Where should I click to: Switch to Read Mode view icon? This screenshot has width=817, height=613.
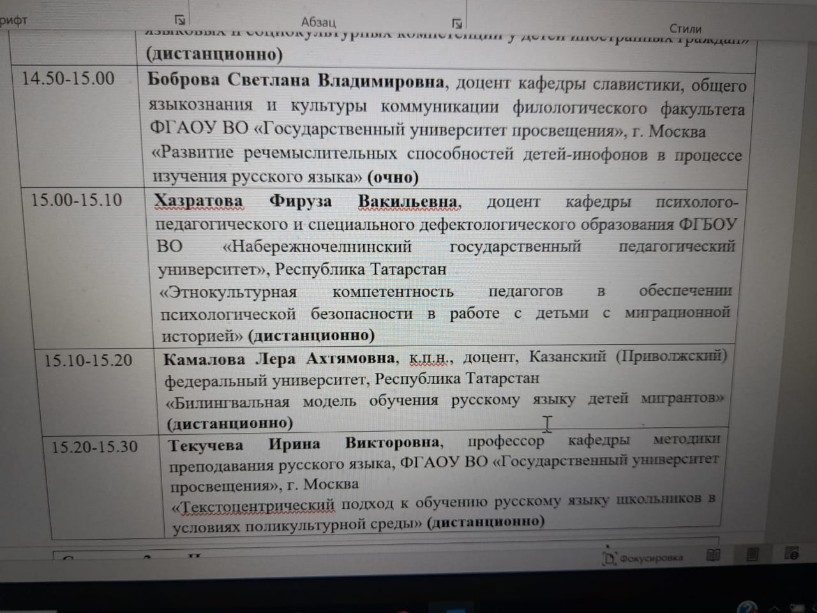coord(713,554)
